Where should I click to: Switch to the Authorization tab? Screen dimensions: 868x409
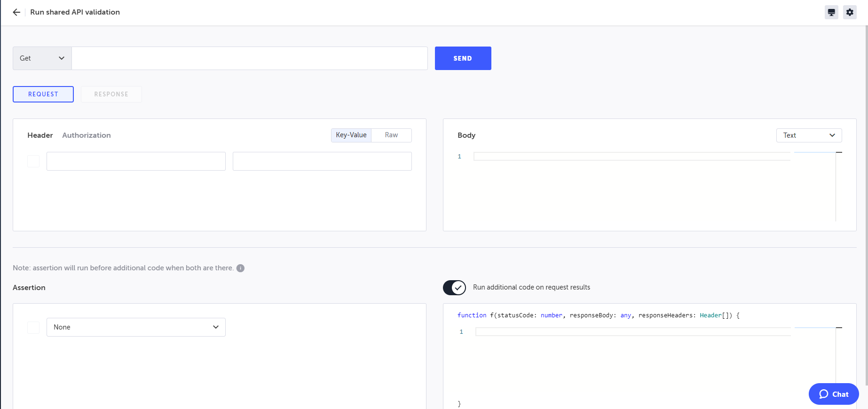pyautogui.click(x=87, y=135)
